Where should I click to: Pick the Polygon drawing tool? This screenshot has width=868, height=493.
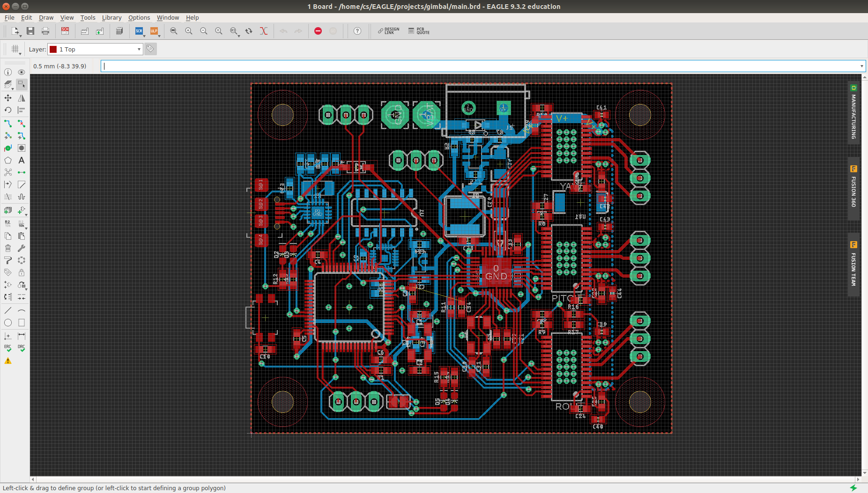coord(8,160)
